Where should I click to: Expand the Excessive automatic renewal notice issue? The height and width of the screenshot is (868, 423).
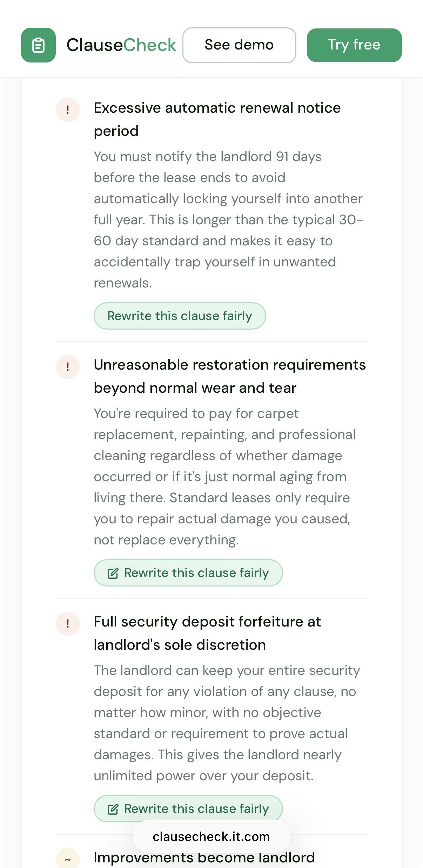tap(217, 119)
